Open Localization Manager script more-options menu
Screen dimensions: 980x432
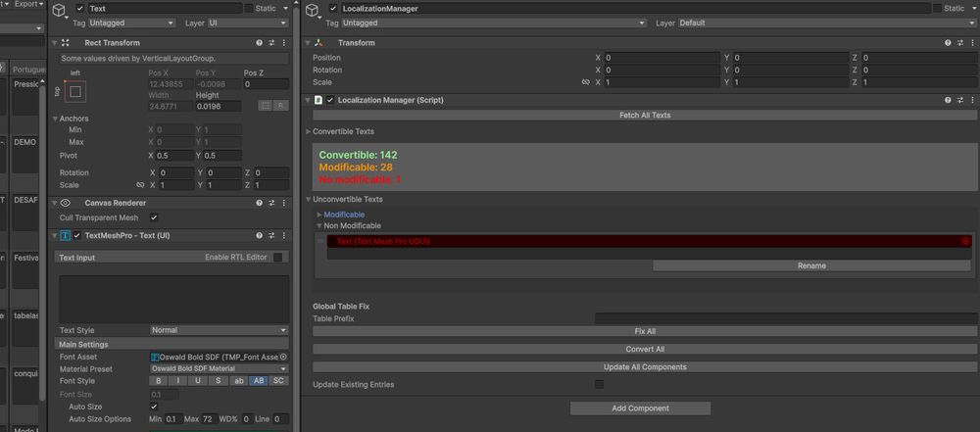(972, 100)
